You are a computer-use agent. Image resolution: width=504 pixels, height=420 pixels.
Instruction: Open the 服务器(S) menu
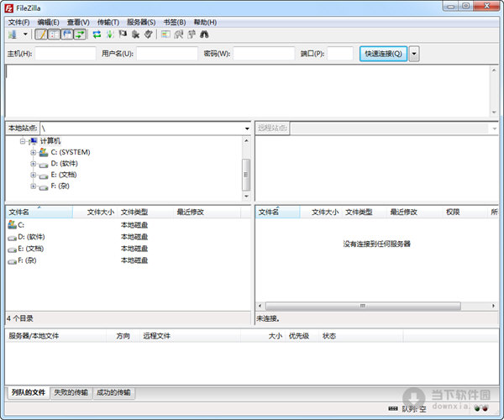pyautogui.click(x=141, y=22)
